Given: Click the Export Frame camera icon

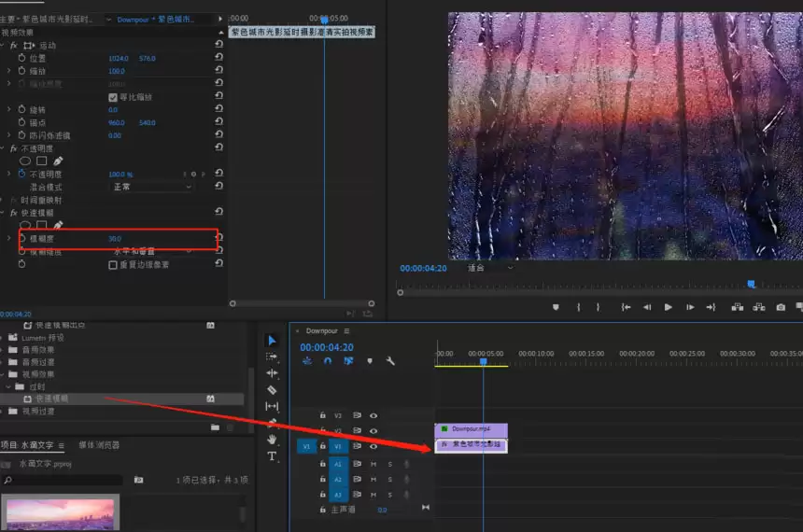Looking at the screenshot, I should 781,307.
